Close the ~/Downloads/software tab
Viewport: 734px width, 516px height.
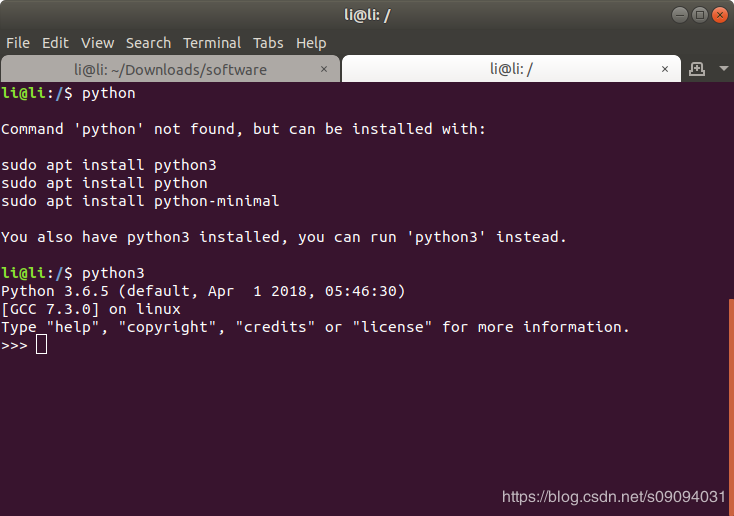click(x=323, y=69)
